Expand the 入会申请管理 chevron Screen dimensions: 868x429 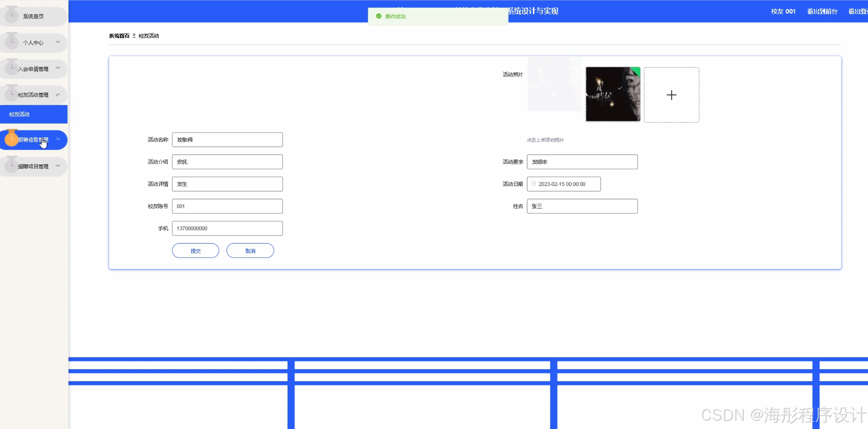click(58, 68)
